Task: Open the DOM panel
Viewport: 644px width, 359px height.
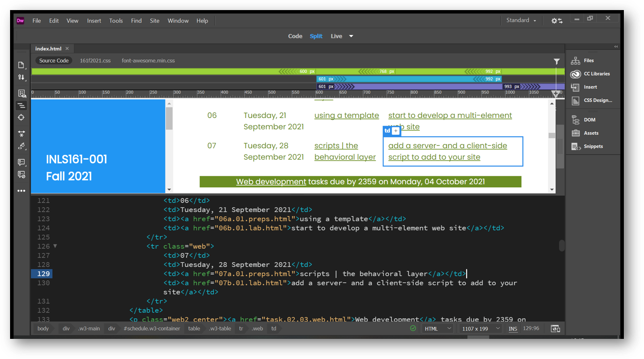Action: coord(575,120)
